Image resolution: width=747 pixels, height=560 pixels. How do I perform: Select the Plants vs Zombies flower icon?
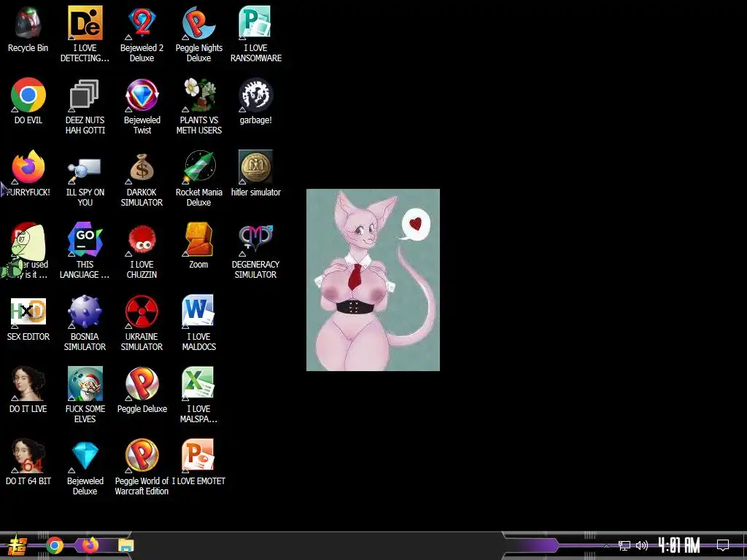[x=198, y=96]
